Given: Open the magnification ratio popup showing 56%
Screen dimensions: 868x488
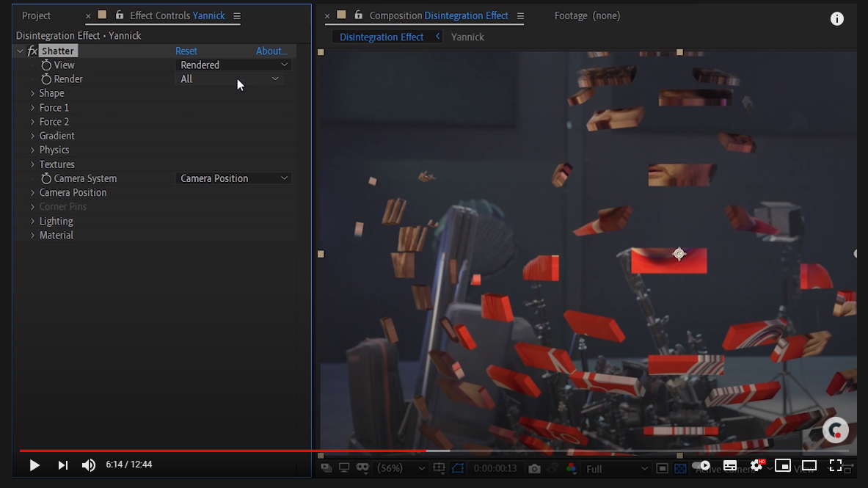Looking at the screenshot, I should point(391,467).
